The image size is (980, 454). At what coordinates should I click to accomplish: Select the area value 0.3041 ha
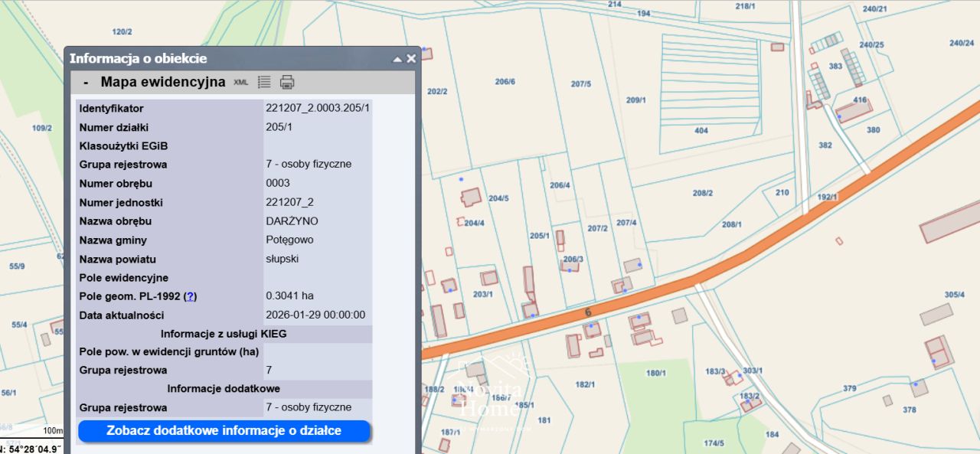289,296
